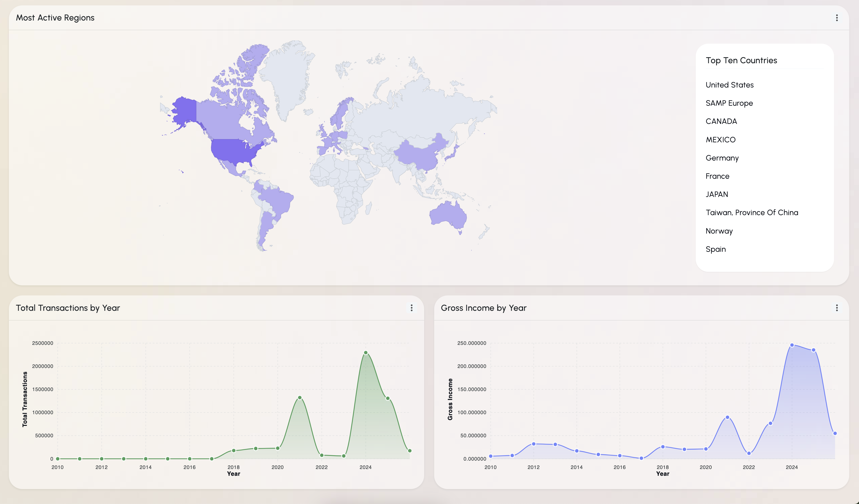Viewport: 859px width, 504px height.
Task: Click the 2024 peak point on gross income chart
Action: click(x=792, y=345)
